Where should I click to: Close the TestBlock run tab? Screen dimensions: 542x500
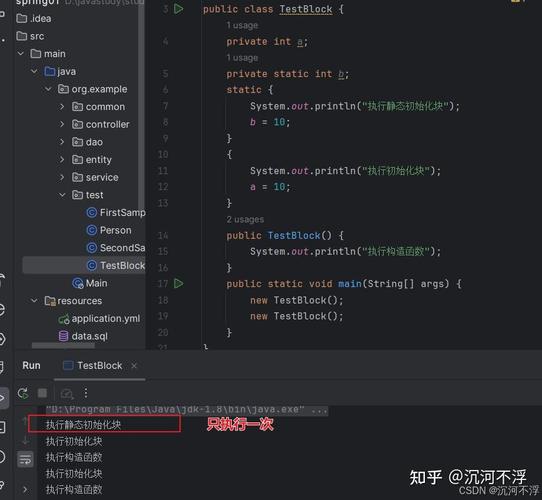point(134,365)
